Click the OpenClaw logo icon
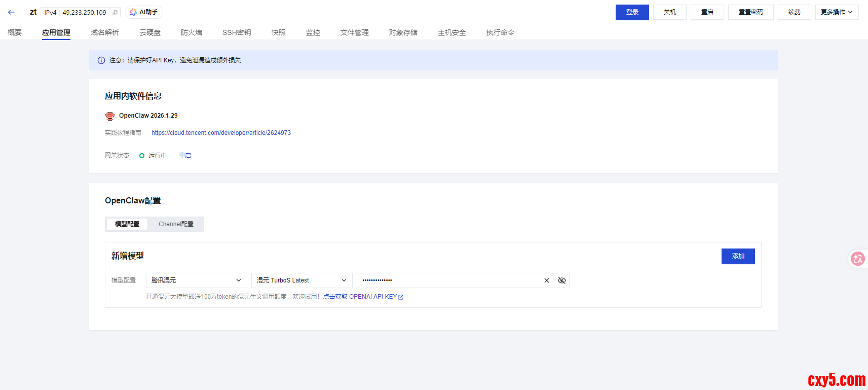This screenshot has height=390, width=868. tap(110, 116)
